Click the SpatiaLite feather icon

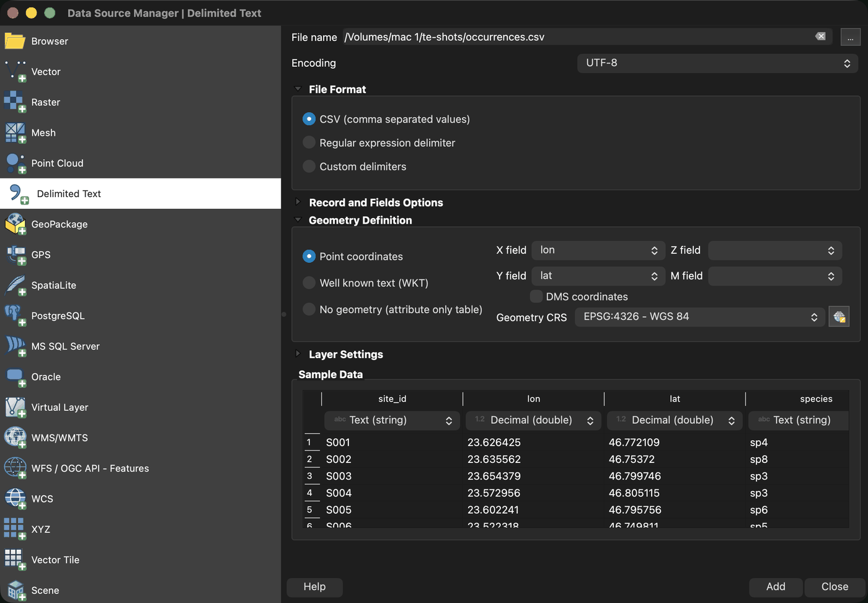15,285
